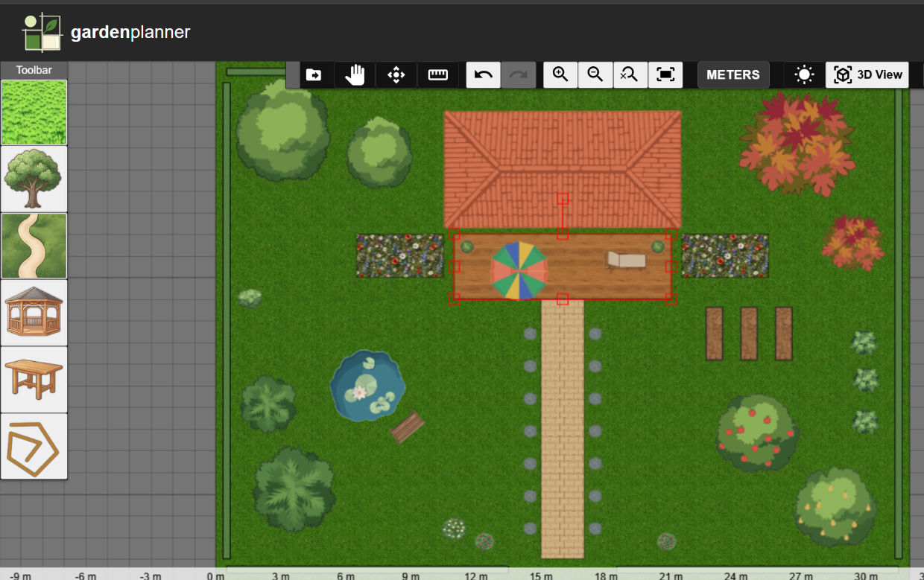
Task: Zoom in with the plus magnifier
Action: point(560,74)
